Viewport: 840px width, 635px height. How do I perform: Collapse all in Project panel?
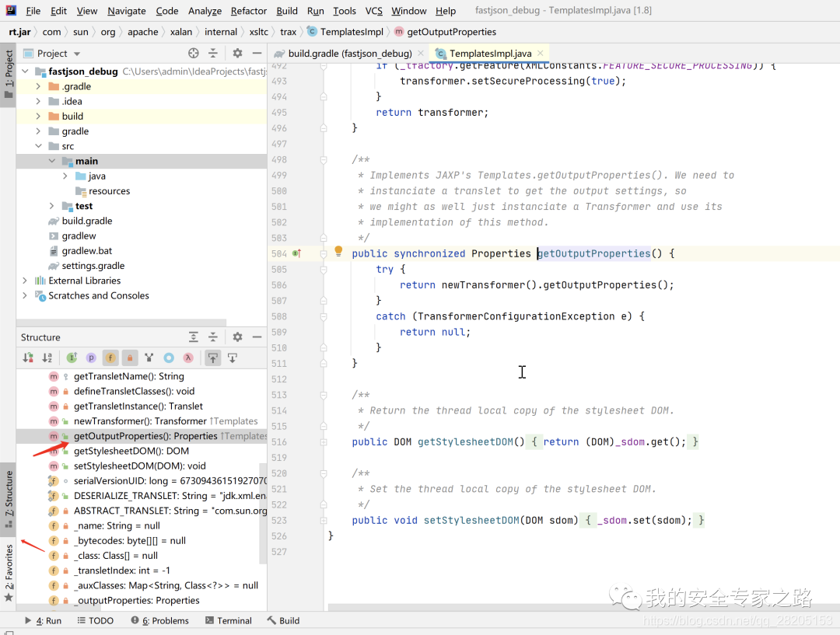[212, 53]
